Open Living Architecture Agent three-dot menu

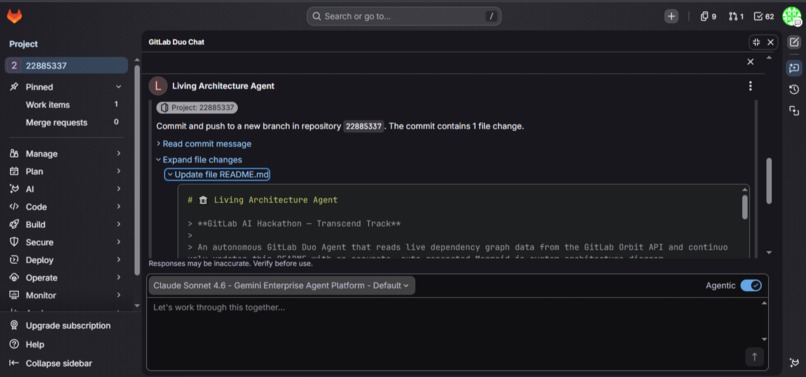(750, 86)
